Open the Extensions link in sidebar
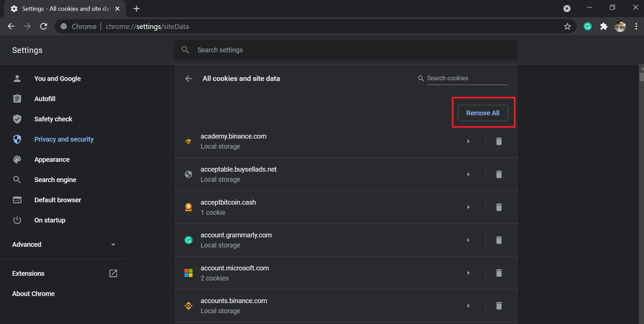The image size is (644, 324). [x=28, y=273]
